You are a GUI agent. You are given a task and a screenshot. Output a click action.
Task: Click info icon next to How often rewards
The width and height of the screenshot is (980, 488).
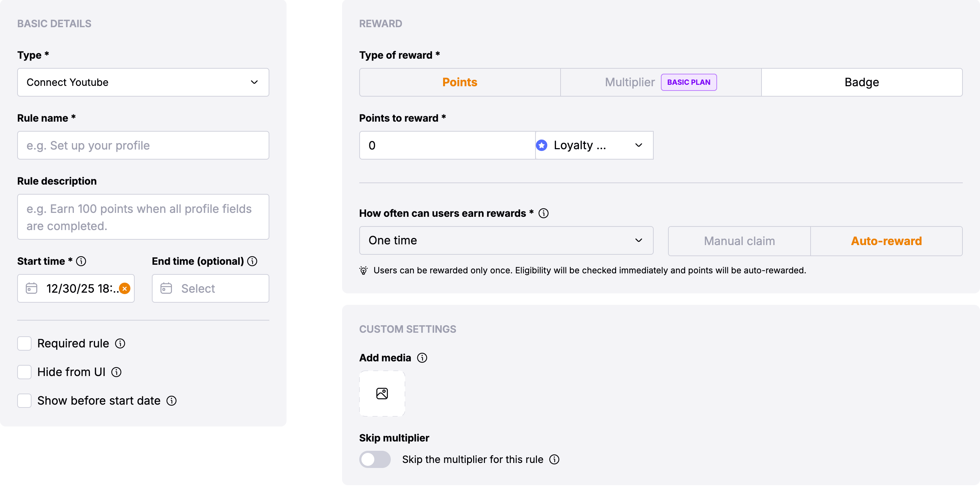pos(544,214)
